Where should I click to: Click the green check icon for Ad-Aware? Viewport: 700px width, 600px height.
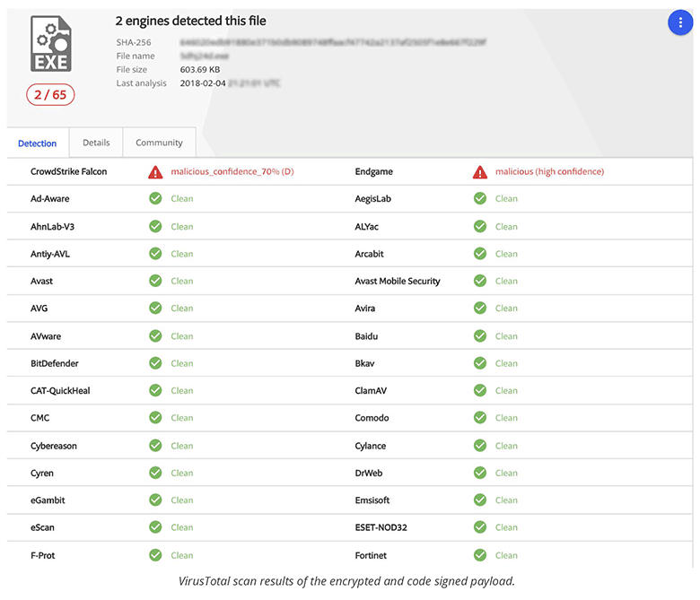coord(156,199)
